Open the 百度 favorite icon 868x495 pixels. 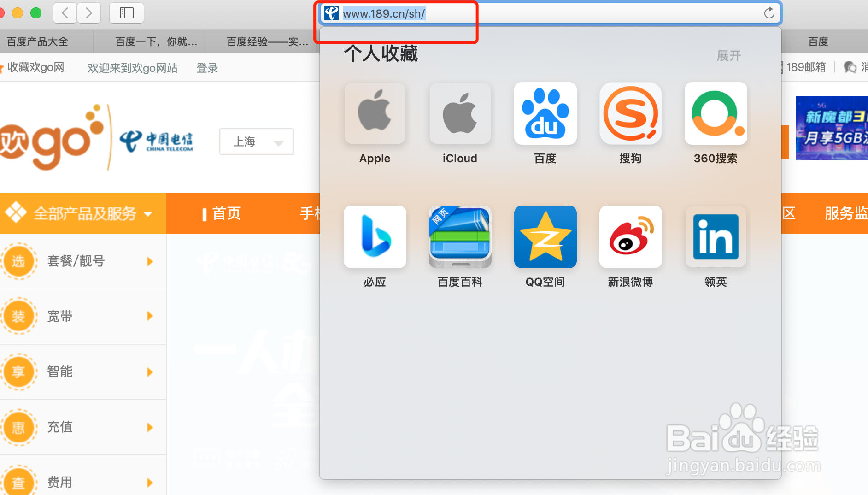pyautogui.click(x=545, y=113)
